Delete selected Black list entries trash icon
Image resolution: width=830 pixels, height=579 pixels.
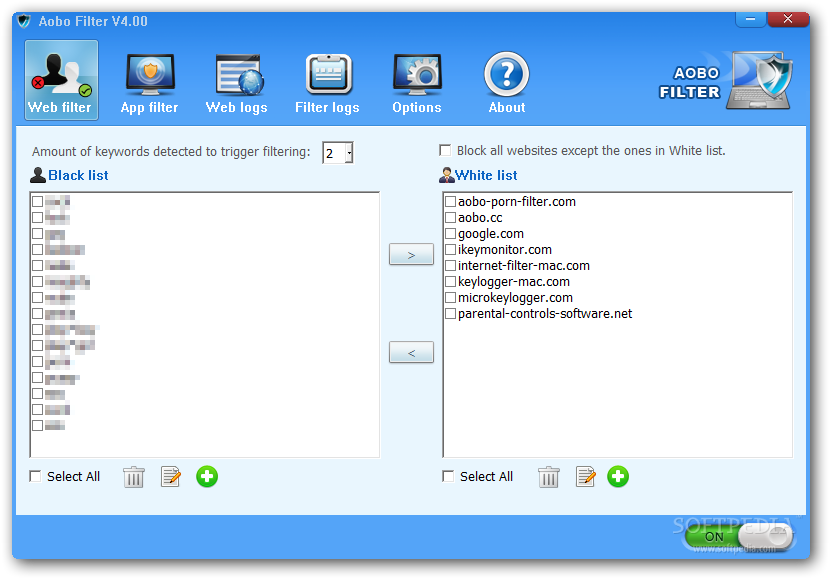tap(133, 477)
